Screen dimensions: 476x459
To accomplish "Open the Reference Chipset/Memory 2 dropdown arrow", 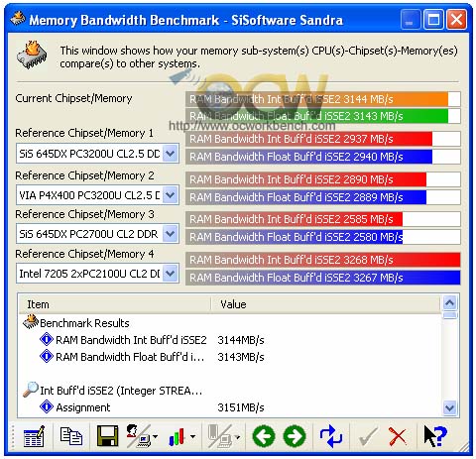I will click(x=171, y=195).
